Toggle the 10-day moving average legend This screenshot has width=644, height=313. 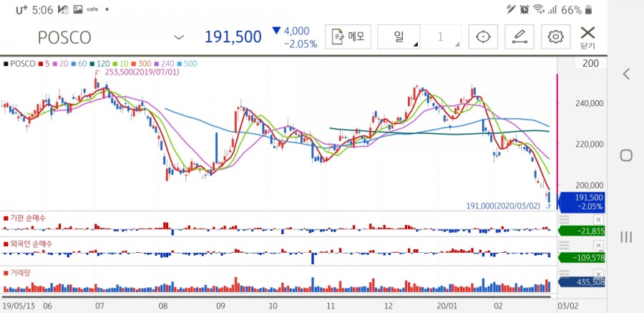[120, 64]
